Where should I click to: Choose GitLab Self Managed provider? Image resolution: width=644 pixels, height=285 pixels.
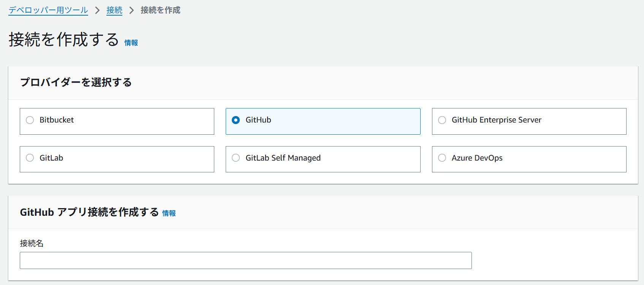click(x=236, y=158)
